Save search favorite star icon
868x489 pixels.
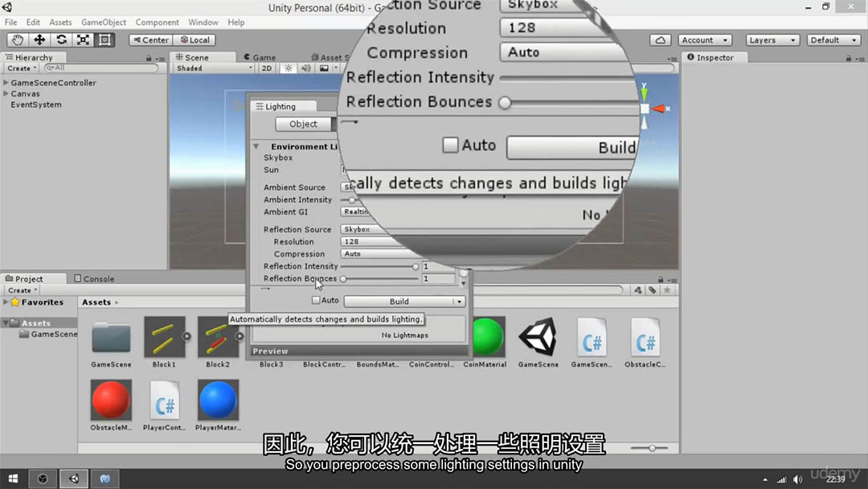pos(668,290)
